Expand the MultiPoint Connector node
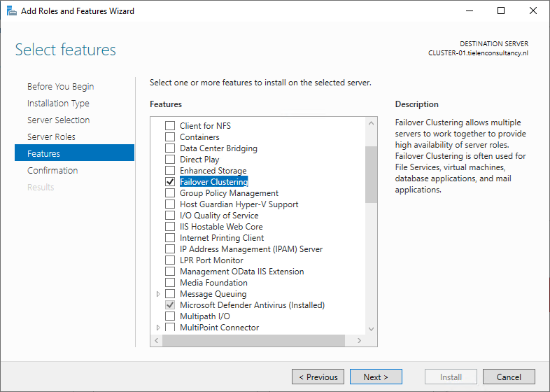The width and height of the screenshot is (550, 392). [x=158, y=328]
